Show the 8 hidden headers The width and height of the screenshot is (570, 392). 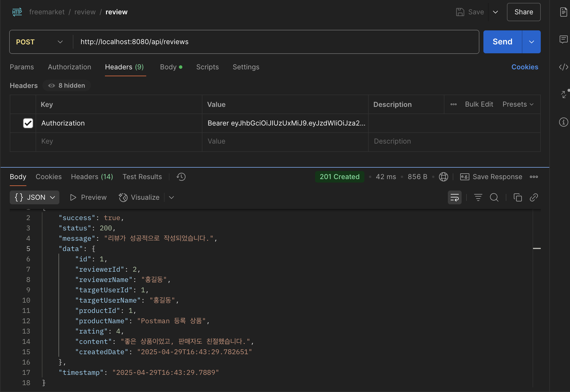(67, 86)
